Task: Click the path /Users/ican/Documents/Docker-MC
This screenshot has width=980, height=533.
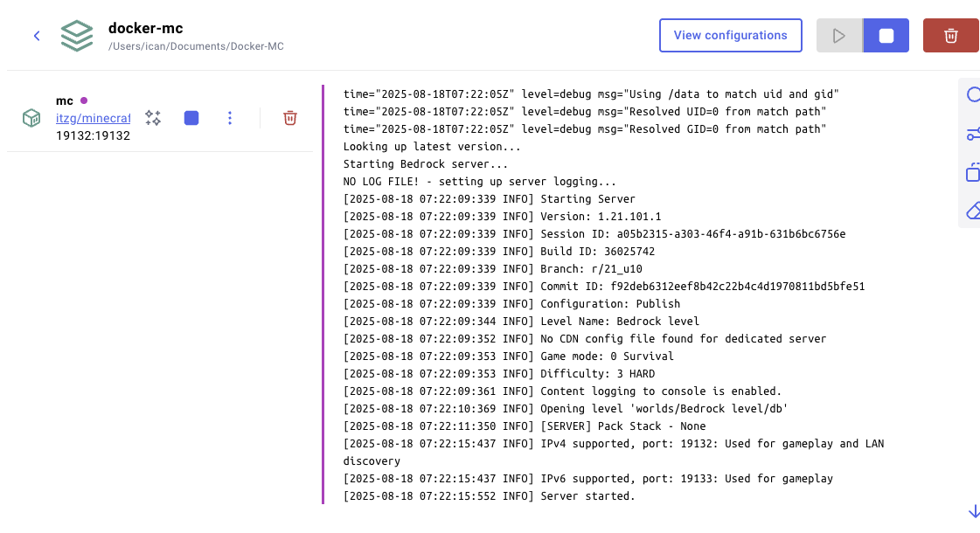Action: (196, 46)
